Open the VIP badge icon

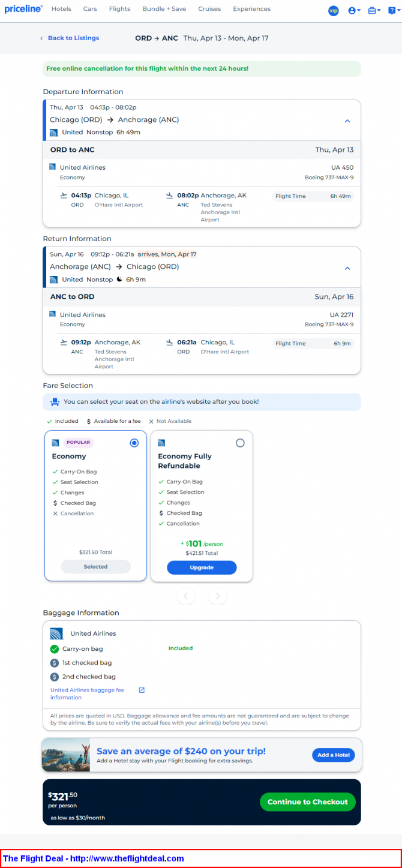click(x=334, y=11)
